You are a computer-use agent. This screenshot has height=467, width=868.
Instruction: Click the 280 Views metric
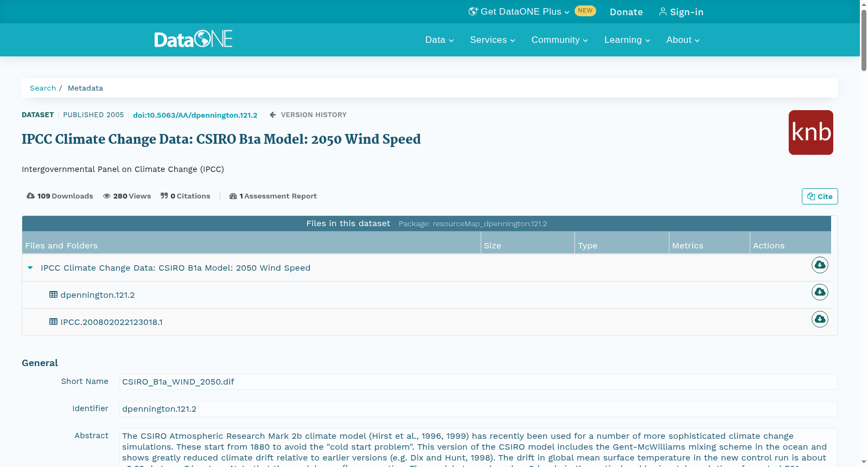pyautogui.click(x=127, y=196)
